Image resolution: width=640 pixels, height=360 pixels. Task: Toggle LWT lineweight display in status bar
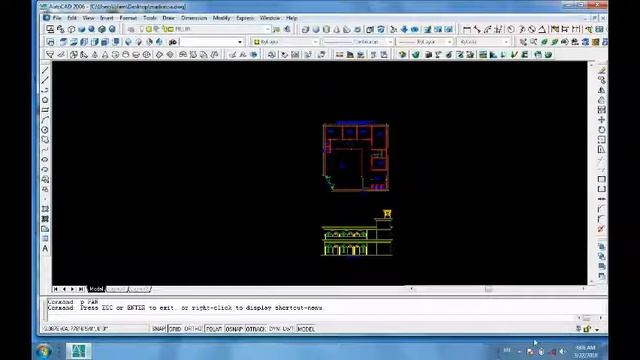[288, 329]
